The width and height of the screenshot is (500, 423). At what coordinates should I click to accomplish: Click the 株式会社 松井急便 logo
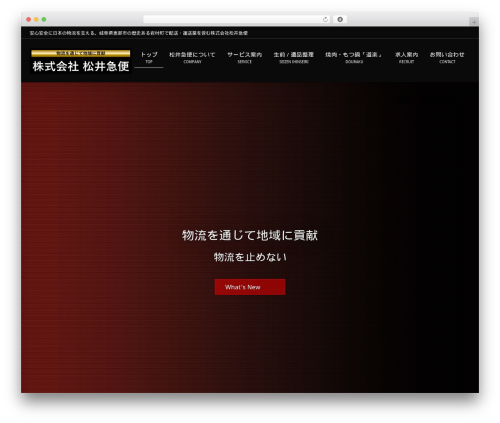(x=81, y=61)
